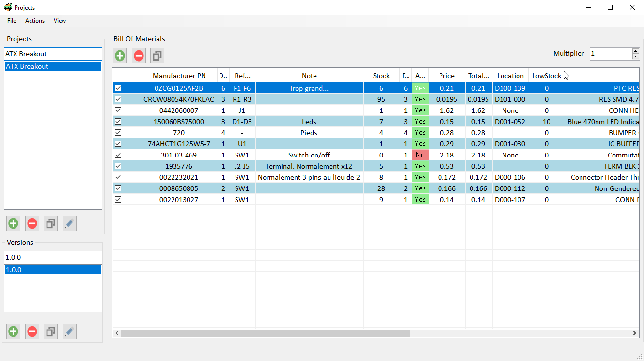The height and width of the screenshot is (361, 644).
Task: Select ATX Breakout in the projects list
Action: click(53, 66)
